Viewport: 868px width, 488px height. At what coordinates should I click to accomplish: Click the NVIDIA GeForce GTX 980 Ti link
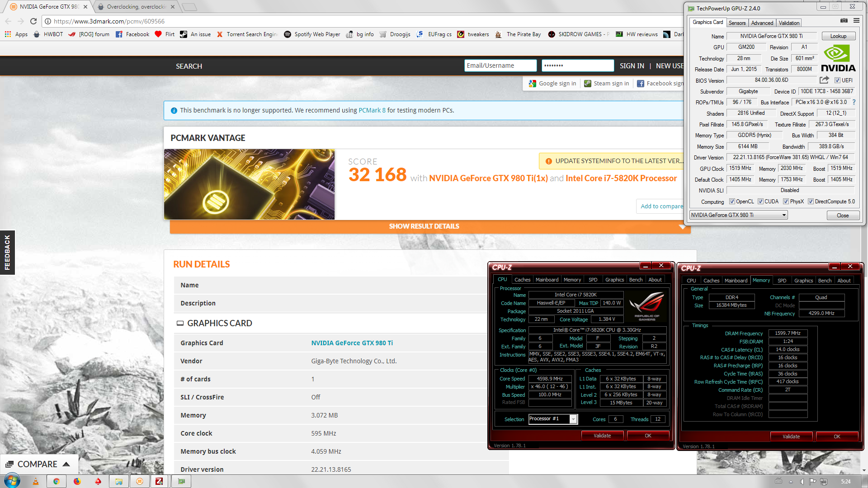click(352, 343)
